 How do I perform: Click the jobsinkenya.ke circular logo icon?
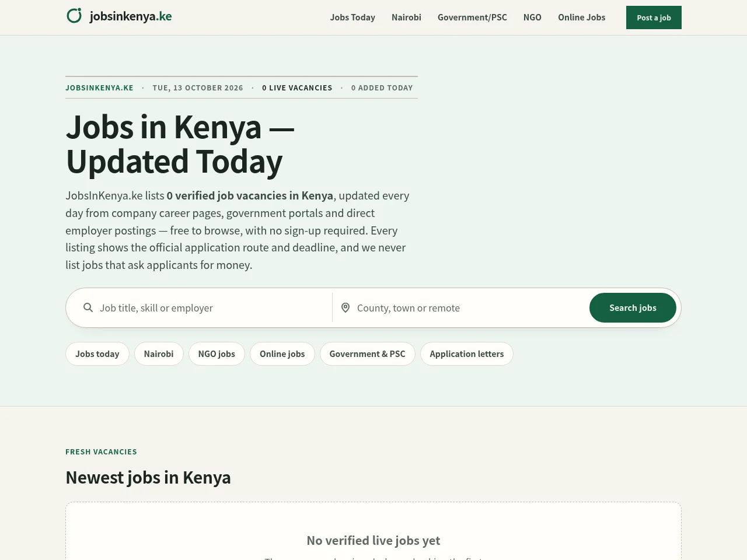coord(74,16)
